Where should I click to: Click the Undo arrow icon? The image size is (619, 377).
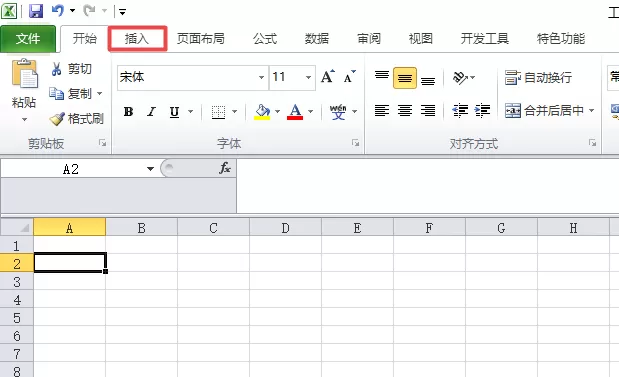point(58,10)
